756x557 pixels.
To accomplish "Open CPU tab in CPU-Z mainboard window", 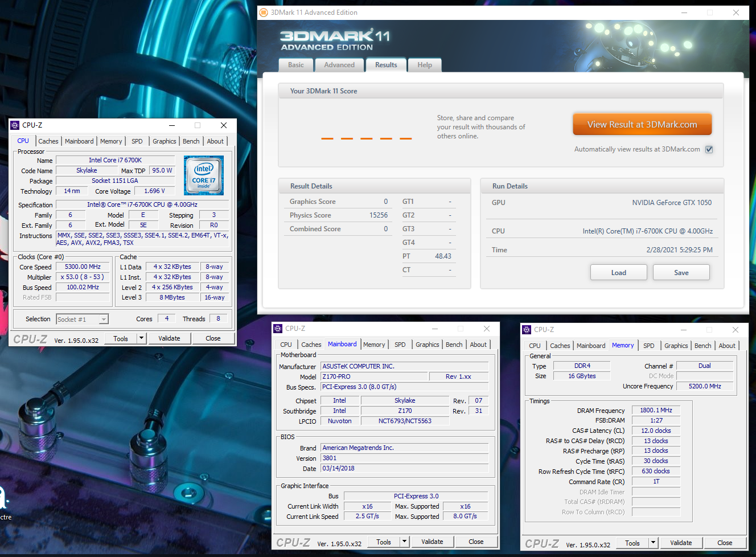I will point(286,345).
